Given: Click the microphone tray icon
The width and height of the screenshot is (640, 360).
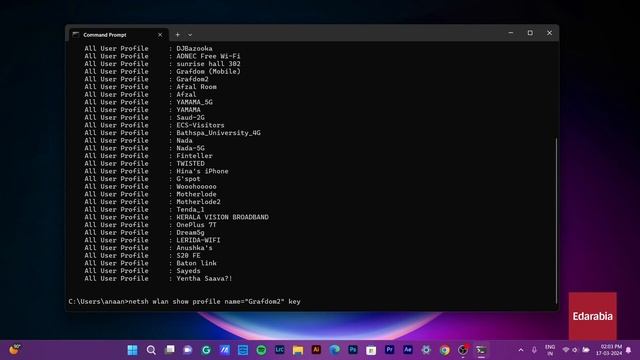Looking at the screenshot, I should 534,350.
